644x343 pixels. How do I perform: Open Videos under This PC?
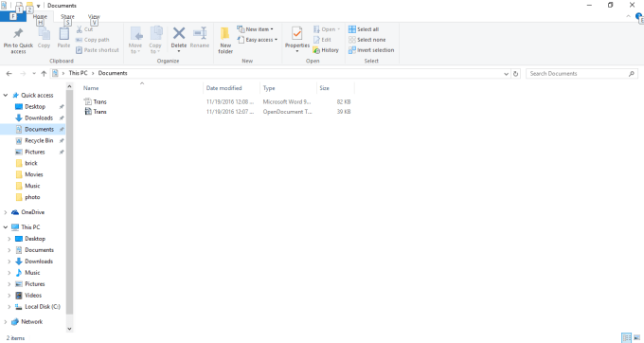[33, 296]
